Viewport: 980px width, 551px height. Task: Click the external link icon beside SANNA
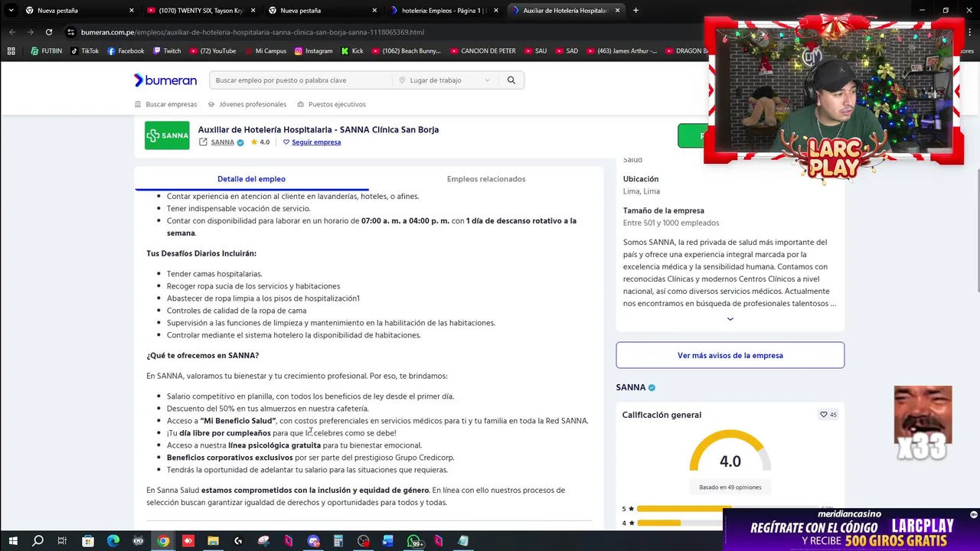click(203, 142)
